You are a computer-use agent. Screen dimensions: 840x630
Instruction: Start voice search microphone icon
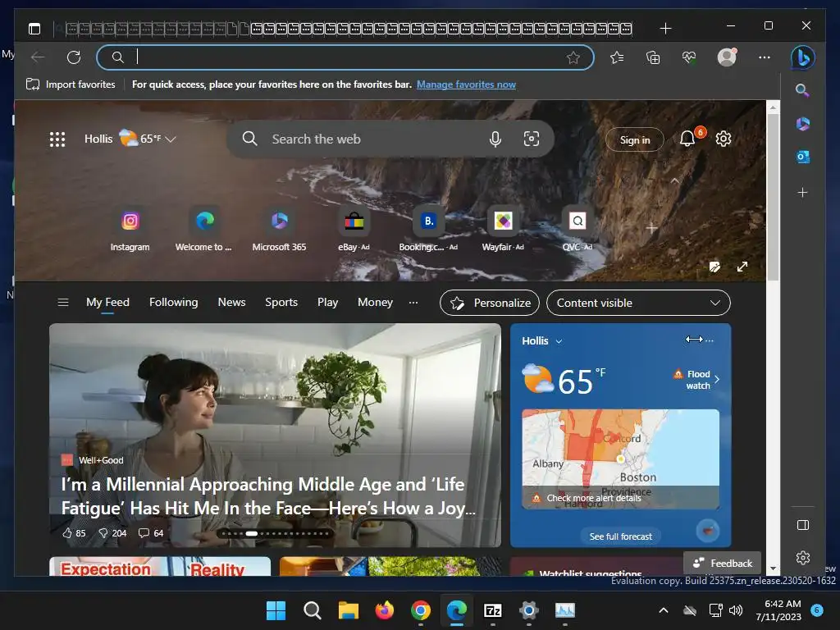point(495,139)
